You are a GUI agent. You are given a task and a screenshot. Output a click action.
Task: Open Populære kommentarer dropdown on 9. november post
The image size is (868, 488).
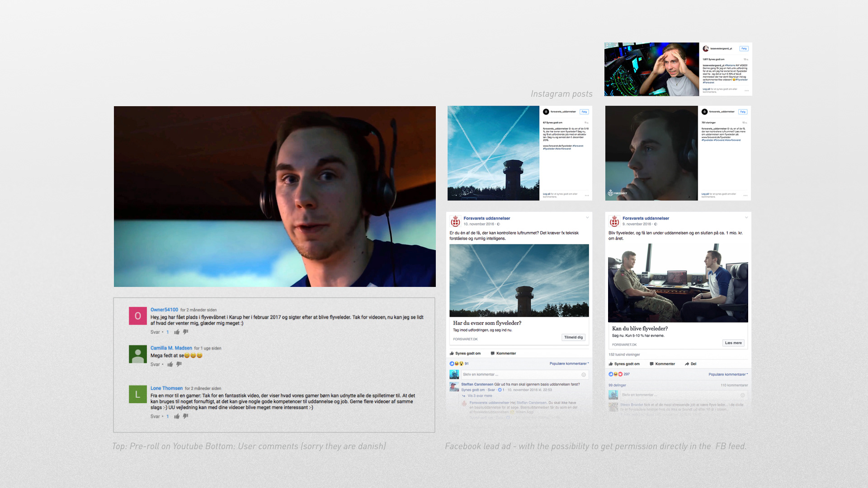728,375
